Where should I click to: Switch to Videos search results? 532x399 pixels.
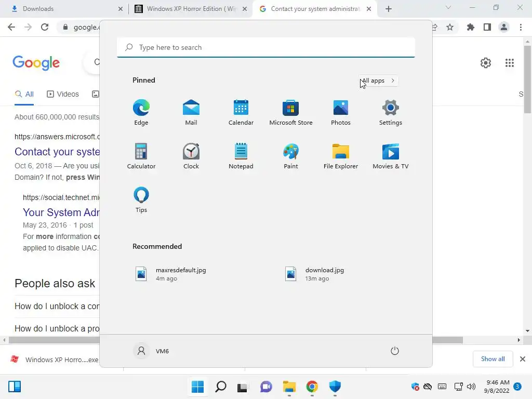tap(63, 95)
